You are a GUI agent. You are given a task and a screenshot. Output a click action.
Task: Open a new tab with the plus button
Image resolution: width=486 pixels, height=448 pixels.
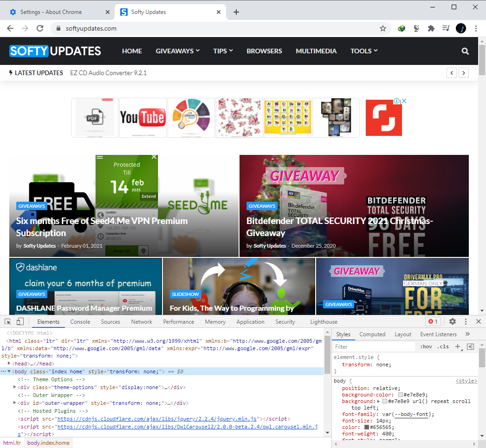point(236,12)
